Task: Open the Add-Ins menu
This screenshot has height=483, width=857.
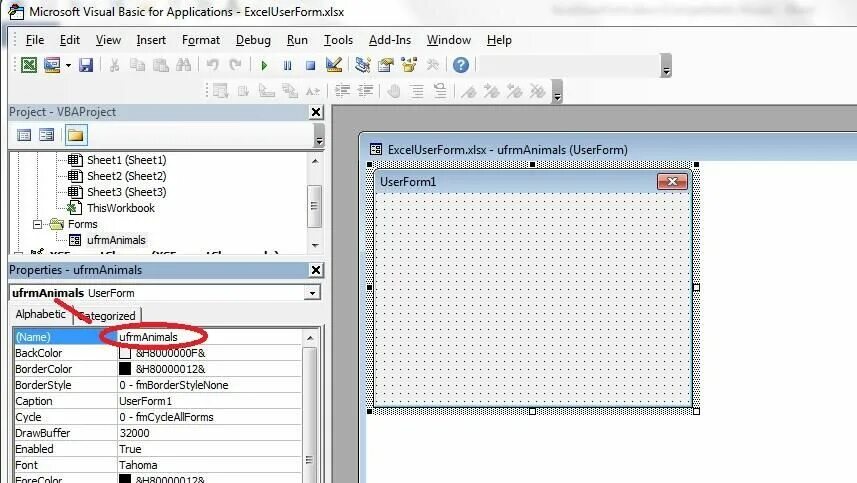Action: pos(390,40)
